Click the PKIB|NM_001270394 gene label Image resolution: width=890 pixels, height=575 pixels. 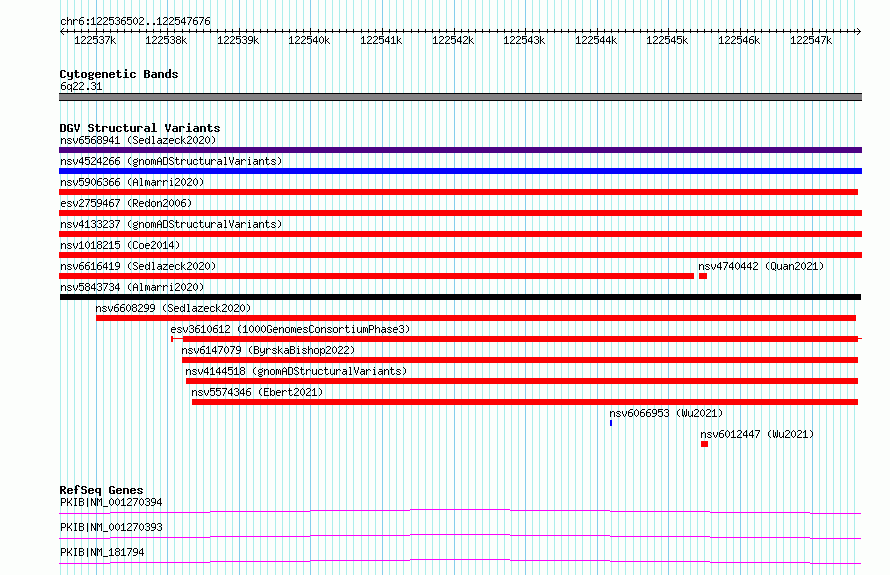[x=111, y=502]
